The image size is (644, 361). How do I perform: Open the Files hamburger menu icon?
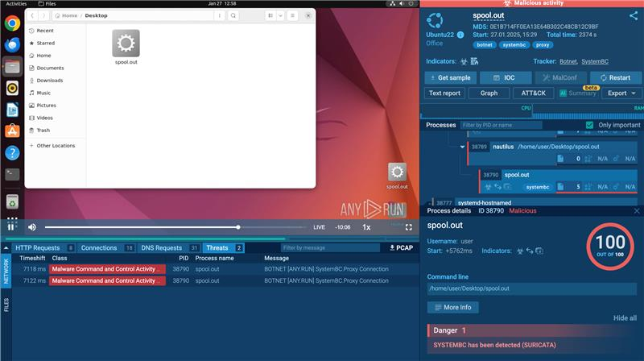292,15
